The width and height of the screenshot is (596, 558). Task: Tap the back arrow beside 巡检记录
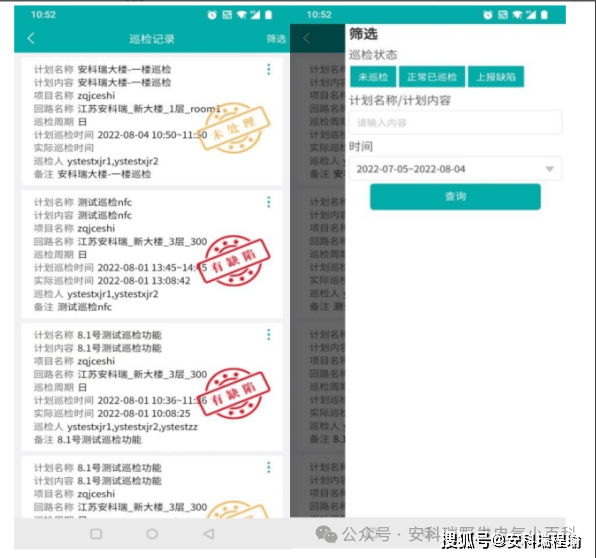pyautogui.click(x=31, y=38)
